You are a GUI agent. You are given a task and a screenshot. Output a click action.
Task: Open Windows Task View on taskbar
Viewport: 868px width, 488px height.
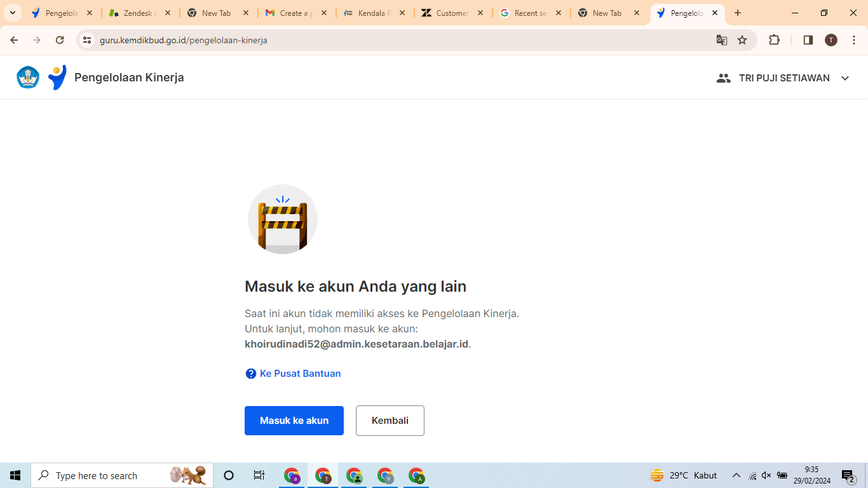tap(259, 475)
